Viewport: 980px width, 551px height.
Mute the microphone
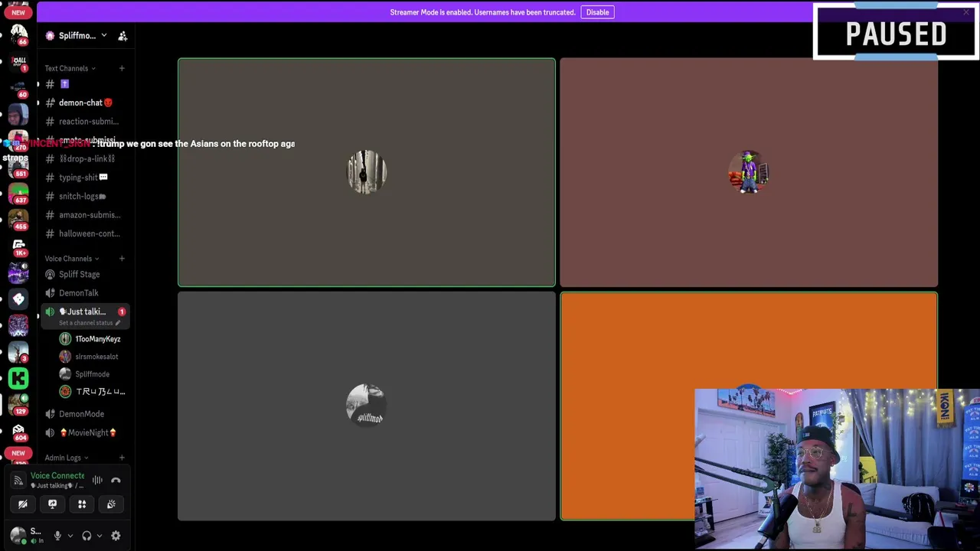pos(57,536)
